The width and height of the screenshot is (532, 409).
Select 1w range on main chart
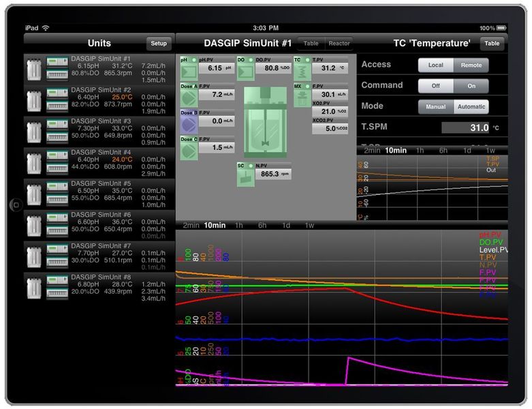pos(309,226)
